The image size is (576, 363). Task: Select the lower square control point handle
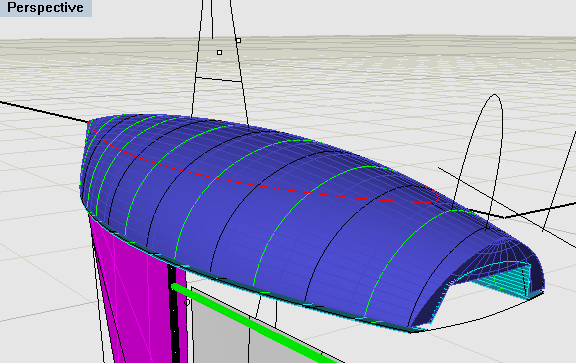point(219,53)
